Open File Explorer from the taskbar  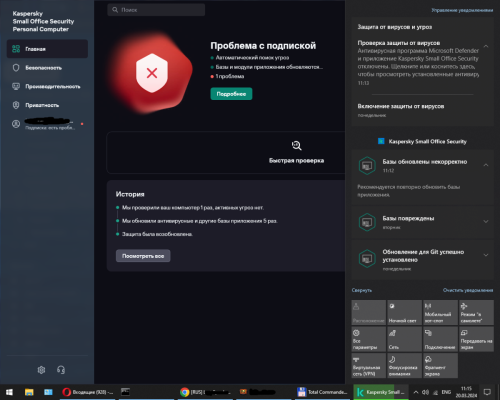tap(29, 392)
